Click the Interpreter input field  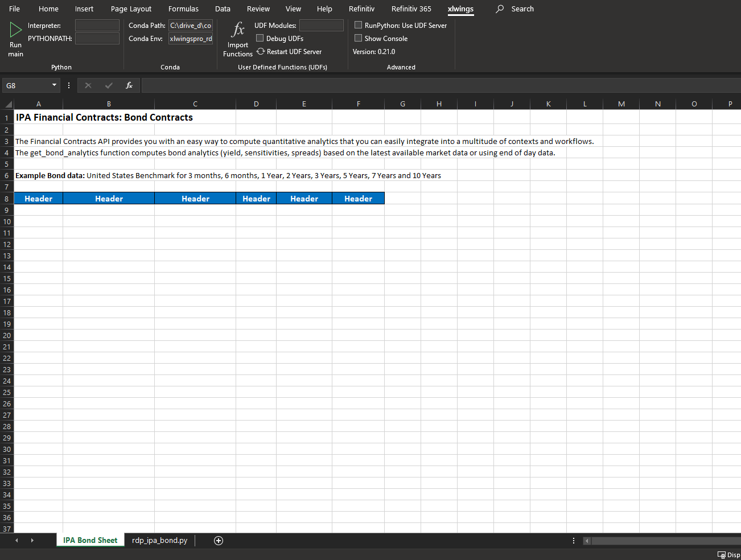[97, 25]
